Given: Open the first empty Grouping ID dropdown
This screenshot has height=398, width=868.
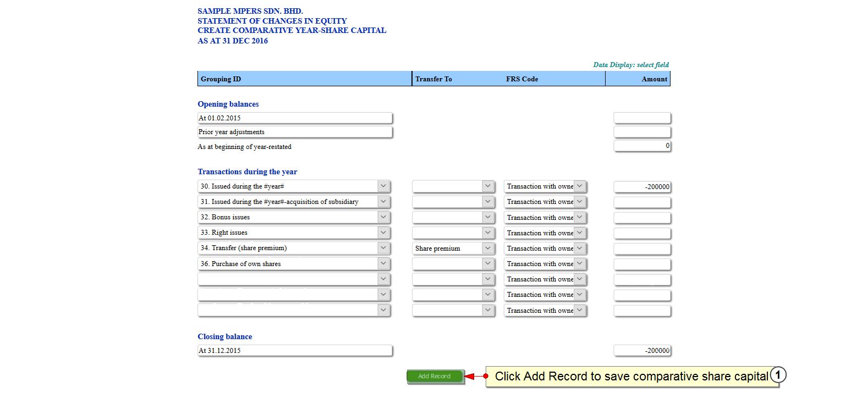Looking at the screenshot, I should click(x=294, y=279).
